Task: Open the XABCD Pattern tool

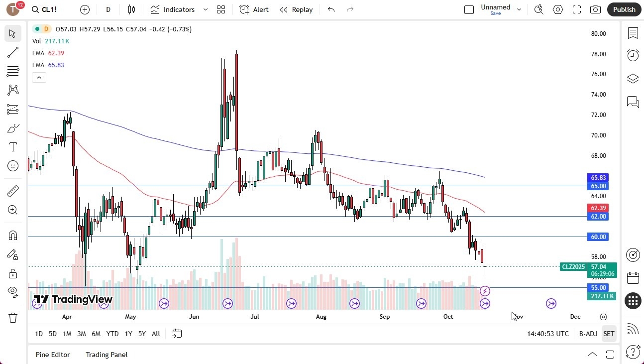Action: tap(12, 89)
